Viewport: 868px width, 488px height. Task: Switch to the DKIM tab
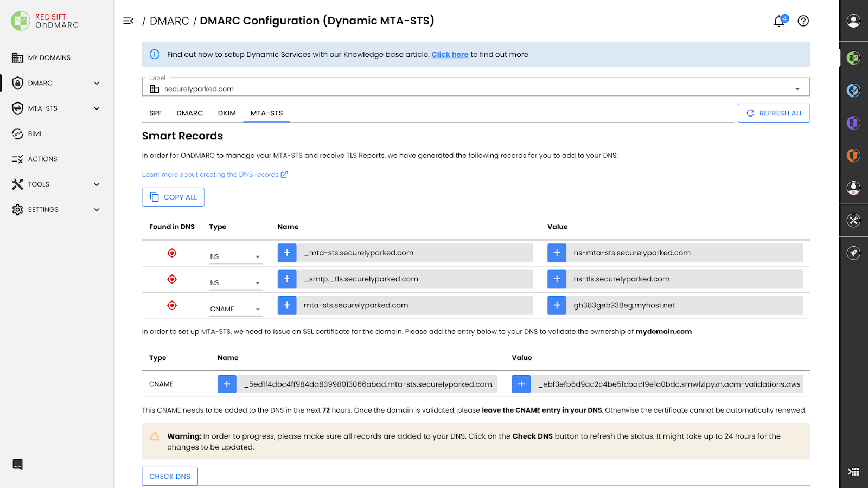tap(227, 113)
